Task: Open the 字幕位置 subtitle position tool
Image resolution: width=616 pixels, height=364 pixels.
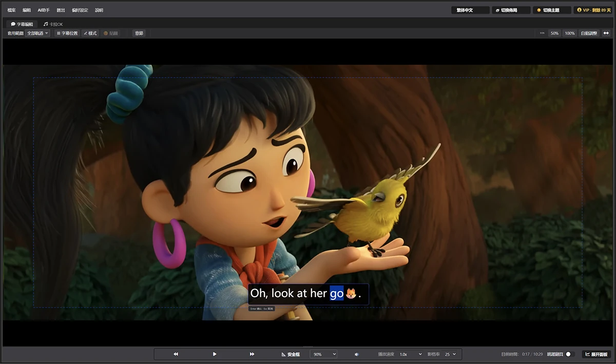Action: pyautogui.click(x=67, y=33)
